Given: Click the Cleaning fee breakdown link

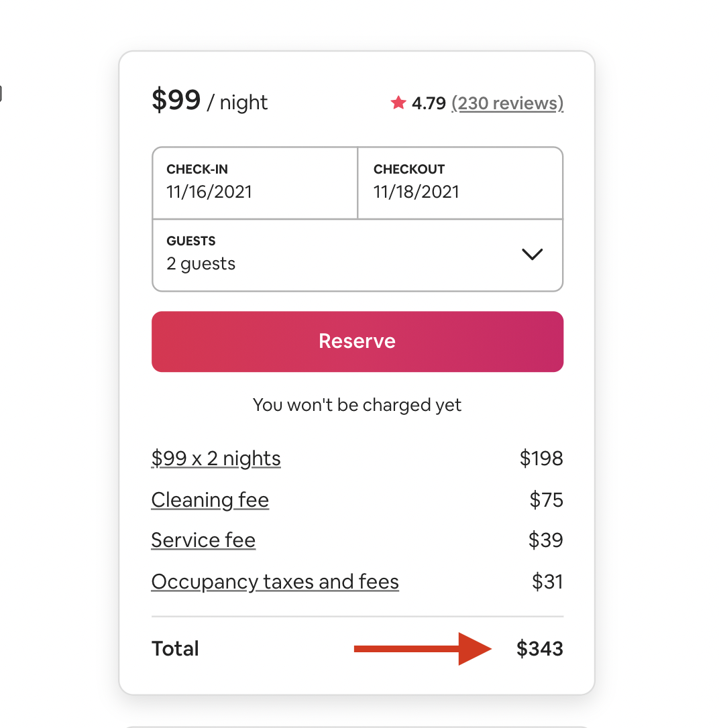Looking at the screenshot, I should 210,500.
